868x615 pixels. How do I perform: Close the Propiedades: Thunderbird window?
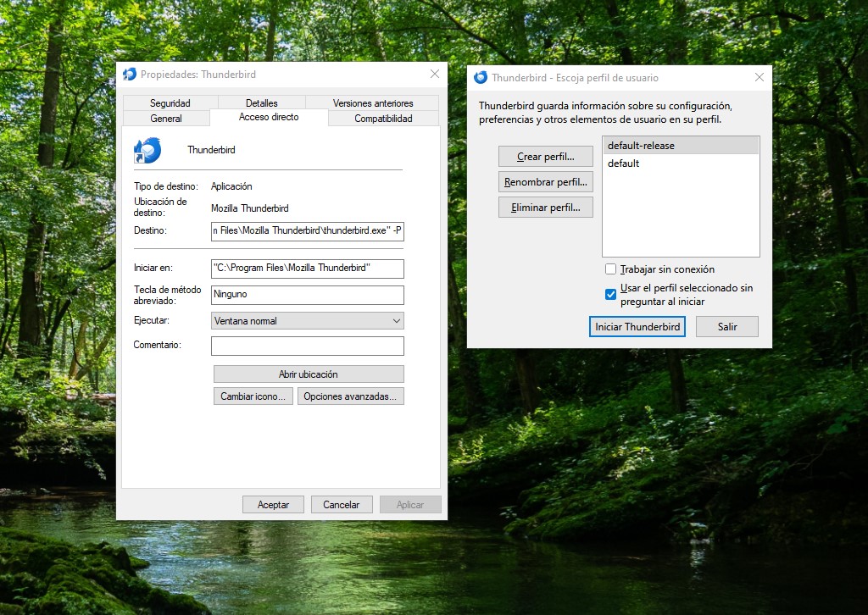435,74
